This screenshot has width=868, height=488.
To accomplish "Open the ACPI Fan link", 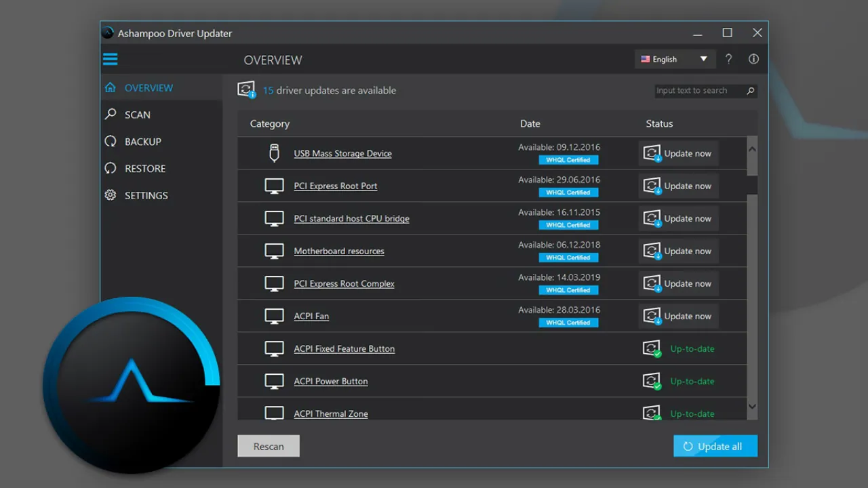I will click(311, 316).
